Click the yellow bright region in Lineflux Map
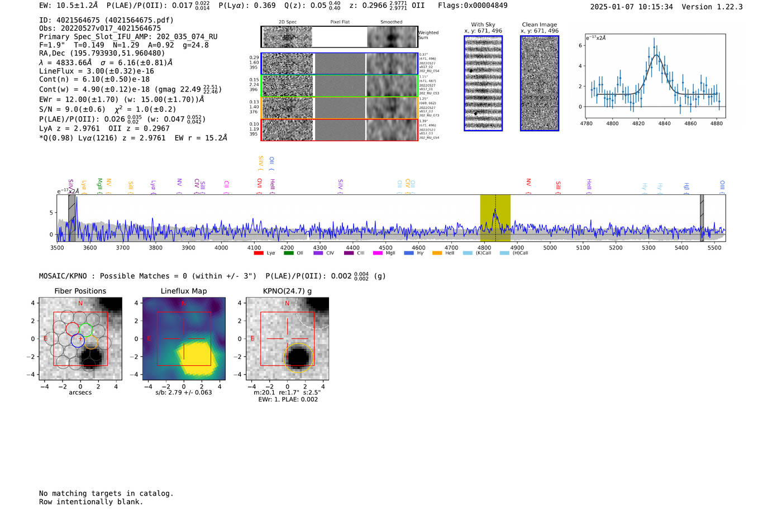 [195, 357]
